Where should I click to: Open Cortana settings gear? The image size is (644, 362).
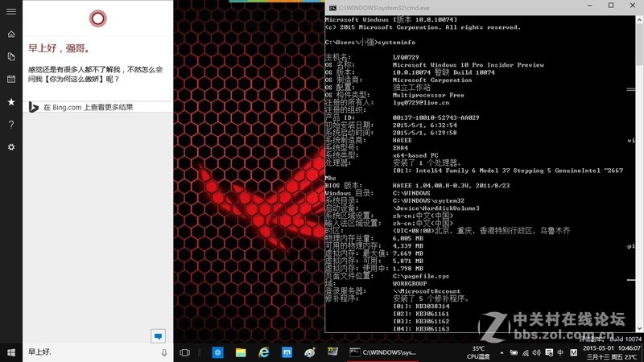pos(11,147)
